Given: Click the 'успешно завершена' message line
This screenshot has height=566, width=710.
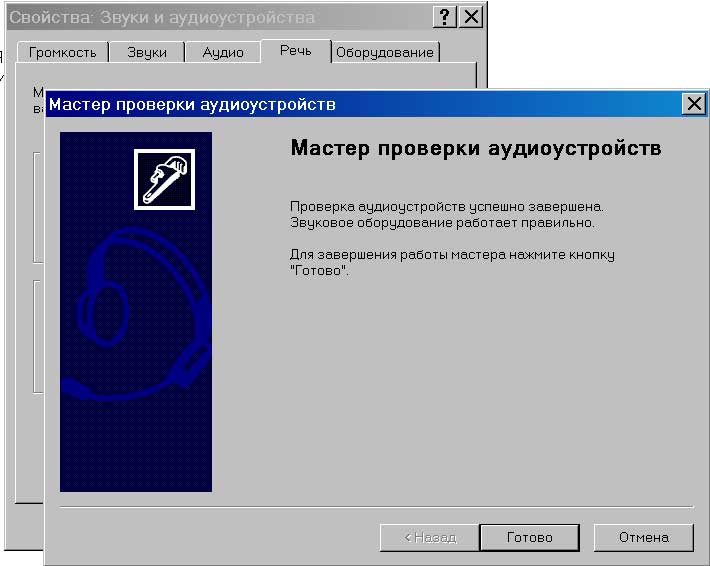Looking at the screenshot, I should tap(446, 206).
